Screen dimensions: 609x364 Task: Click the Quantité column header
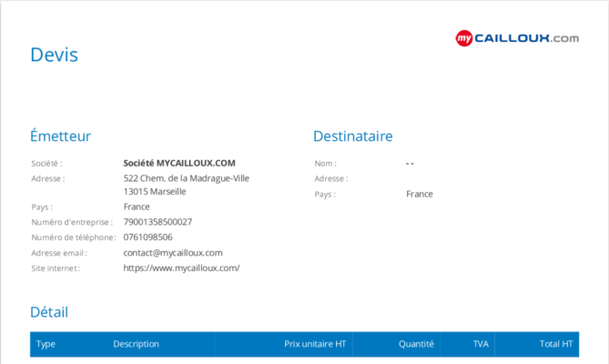pos(416,344)
